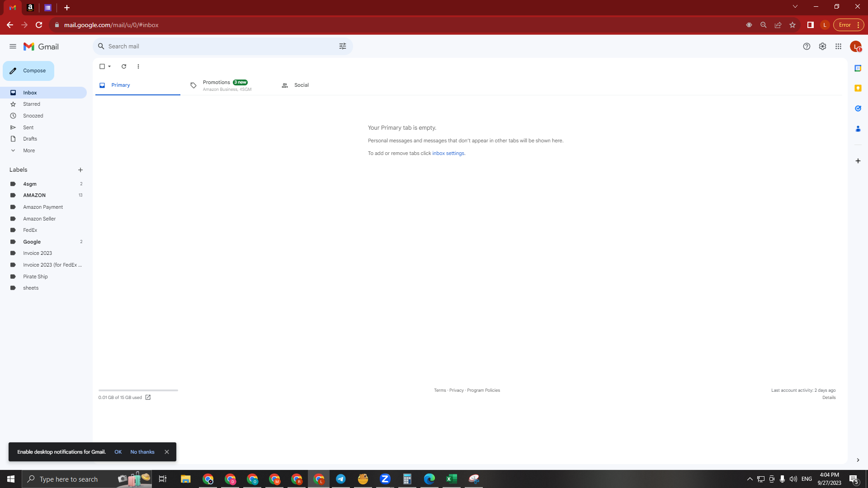Open the Starred folder

(43, 104)
